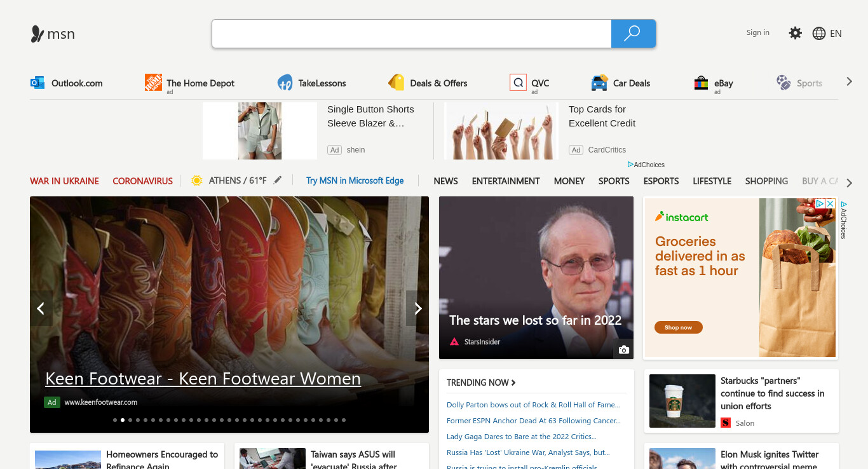Click the www.keenfootwear.com ad URL
Screen dimensions: 868x469
[100, 402]
